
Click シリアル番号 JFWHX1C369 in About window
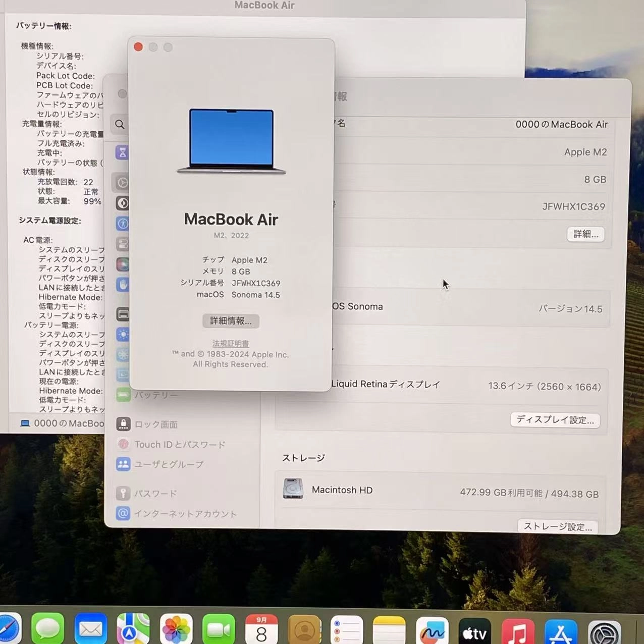click(230, 283)
